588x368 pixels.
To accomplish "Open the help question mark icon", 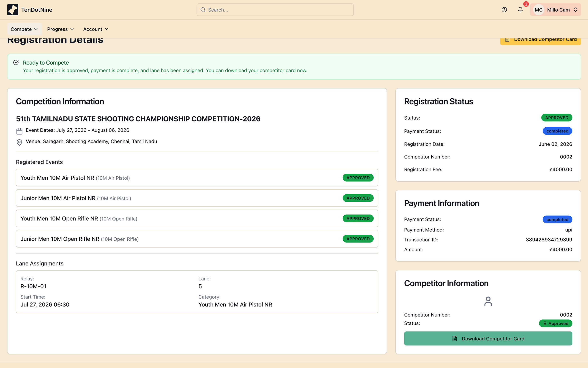I will click(x=504, y=10).
